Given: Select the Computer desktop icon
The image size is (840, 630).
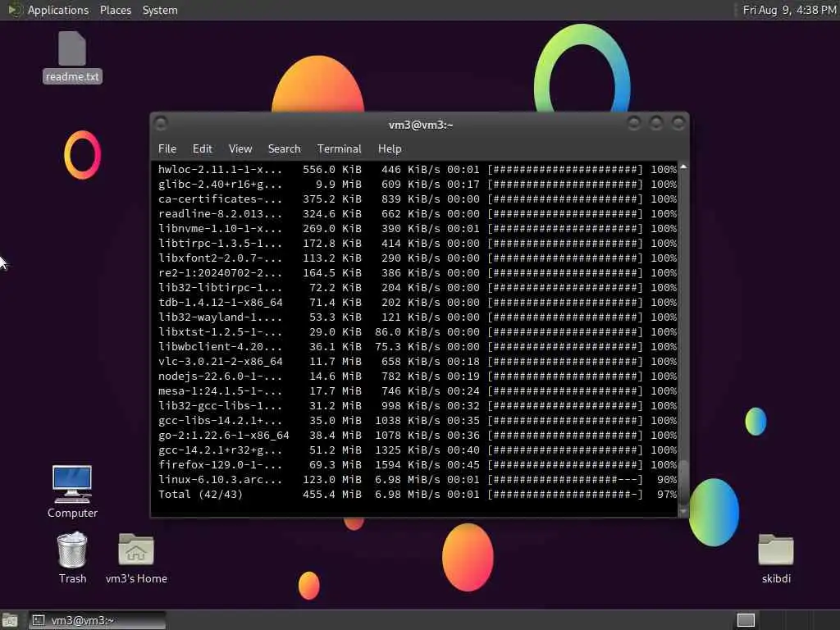Looking at the screenshot, I should [72, 492].
